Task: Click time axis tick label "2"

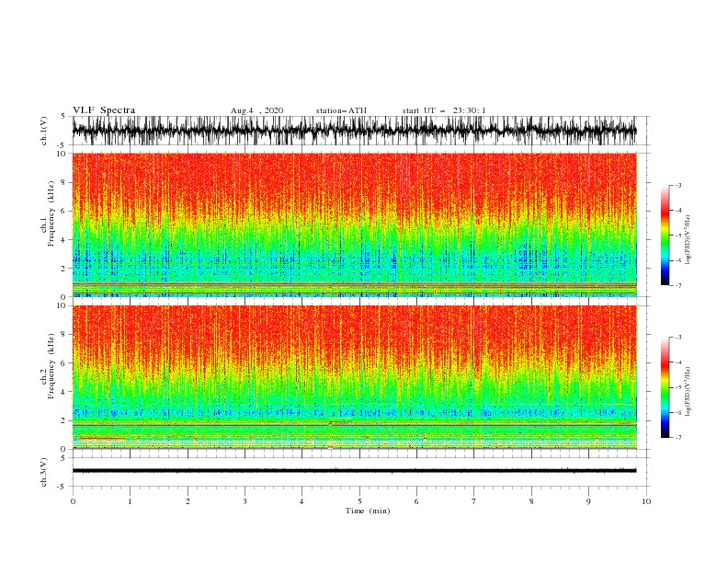Action: click(188, 501)
